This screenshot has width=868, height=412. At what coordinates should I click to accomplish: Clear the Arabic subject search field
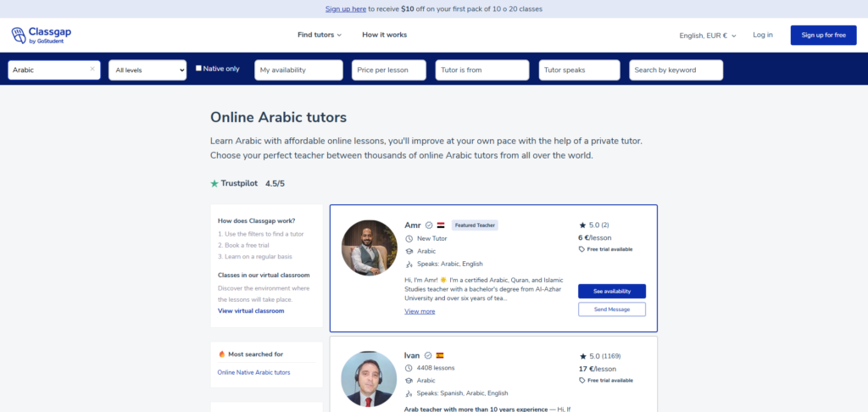(x=92, y=70)
